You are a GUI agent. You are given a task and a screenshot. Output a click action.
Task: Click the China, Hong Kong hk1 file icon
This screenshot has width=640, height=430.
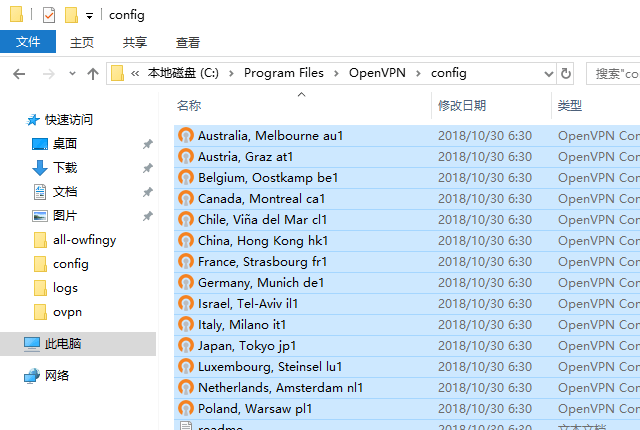coord(186,241)
